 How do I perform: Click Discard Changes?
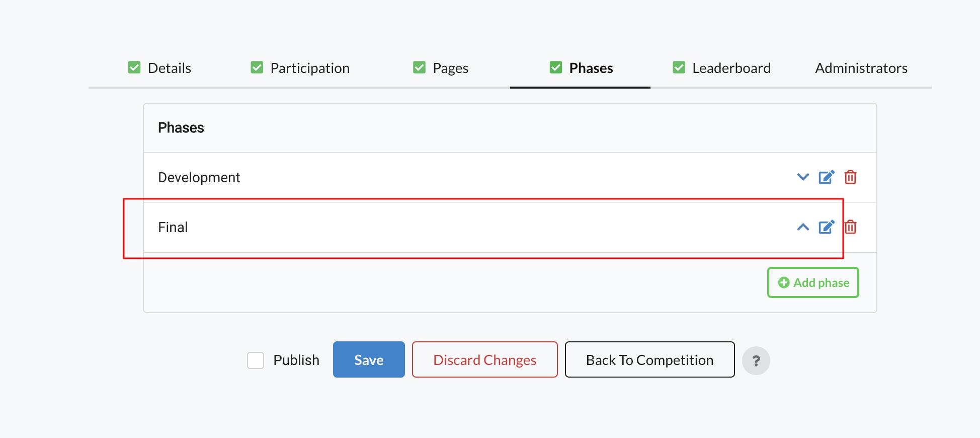point(484,359)
